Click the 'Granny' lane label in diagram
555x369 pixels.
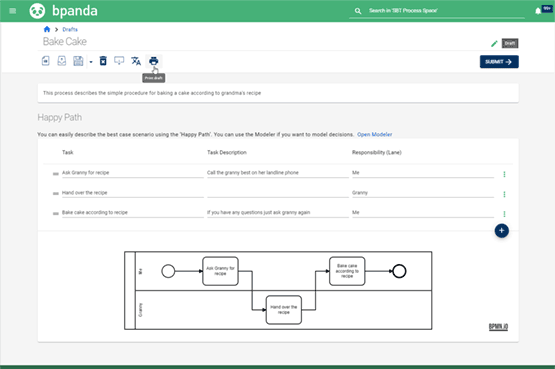140,310
